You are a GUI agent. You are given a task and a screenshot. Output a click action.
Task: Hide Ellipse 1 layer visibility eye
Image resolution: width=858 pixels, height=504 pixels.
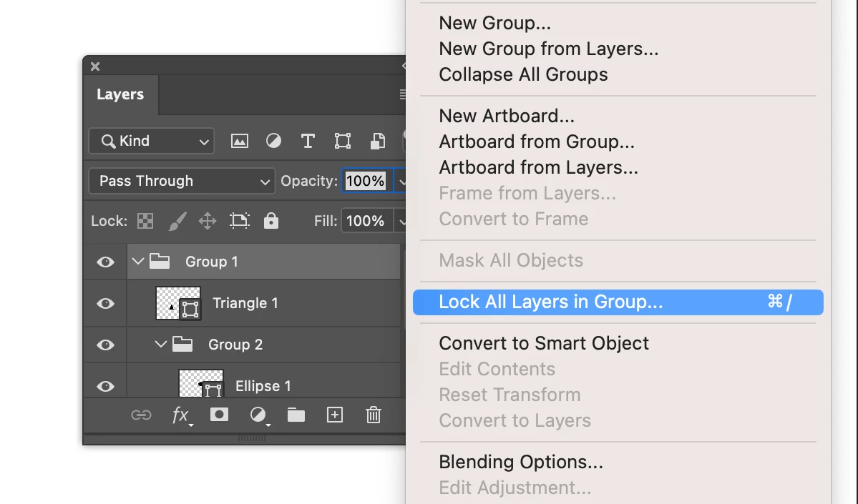[106, 387]
